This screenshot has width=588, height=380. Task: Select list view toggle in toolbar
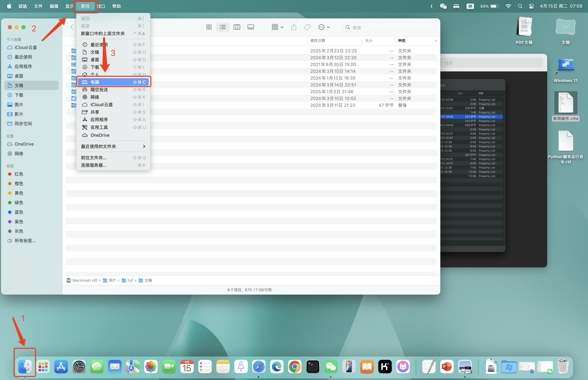(x=223, y=27)
